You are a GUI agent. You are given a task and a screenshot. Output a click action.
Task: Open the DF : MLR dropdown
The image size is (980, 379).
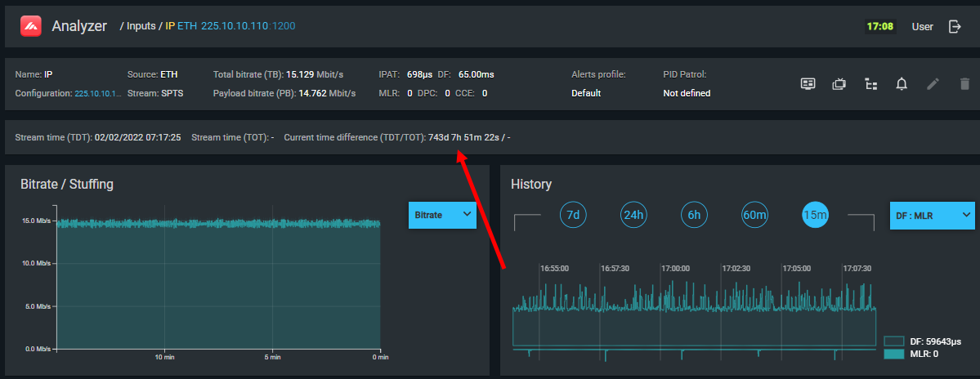click(x=932, y=215)
